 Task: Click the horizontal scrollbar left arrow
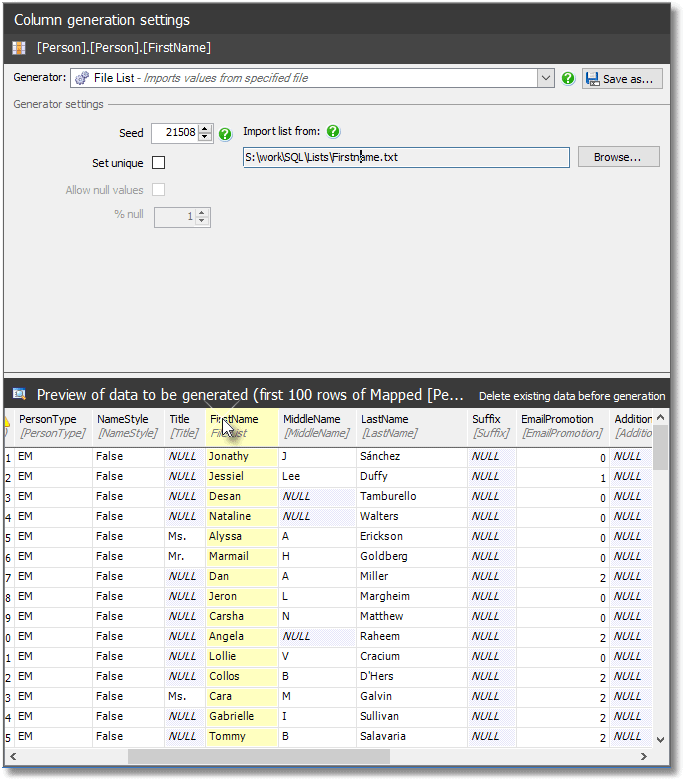[x=13, y=757]
